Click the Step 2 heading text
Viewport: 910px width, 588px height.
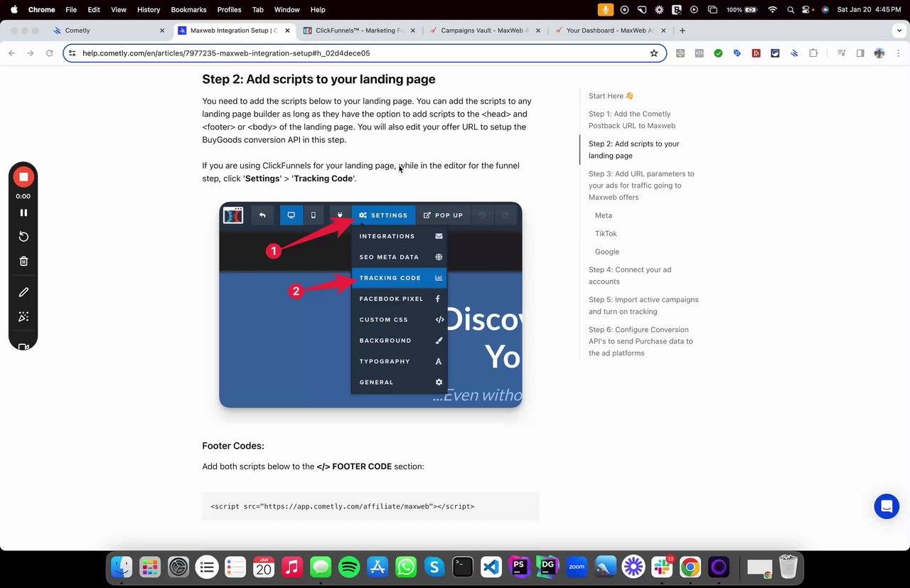[x=318, y=79]
